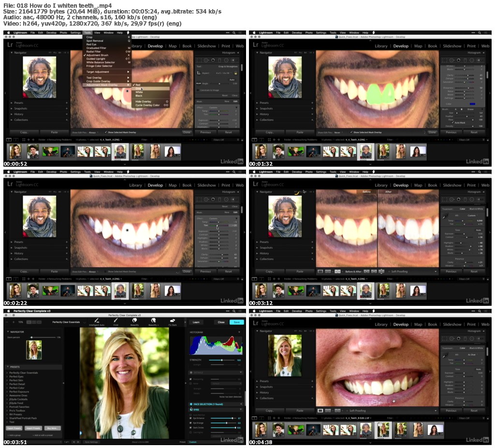Click Learn button in Perfectly Clear

click(196, 322)
